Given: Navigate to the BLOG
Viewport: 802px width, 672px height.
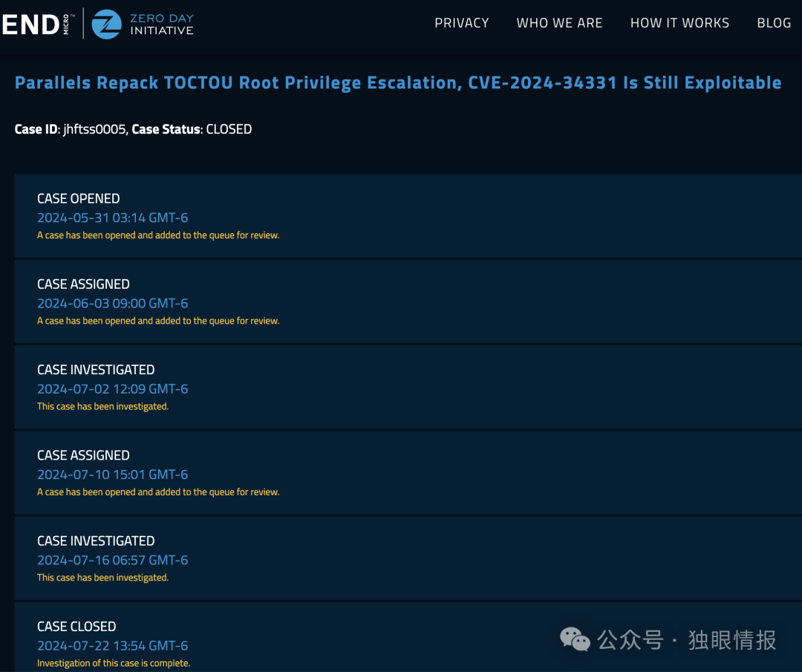Looking at the screenshot, I should (774, 23).
